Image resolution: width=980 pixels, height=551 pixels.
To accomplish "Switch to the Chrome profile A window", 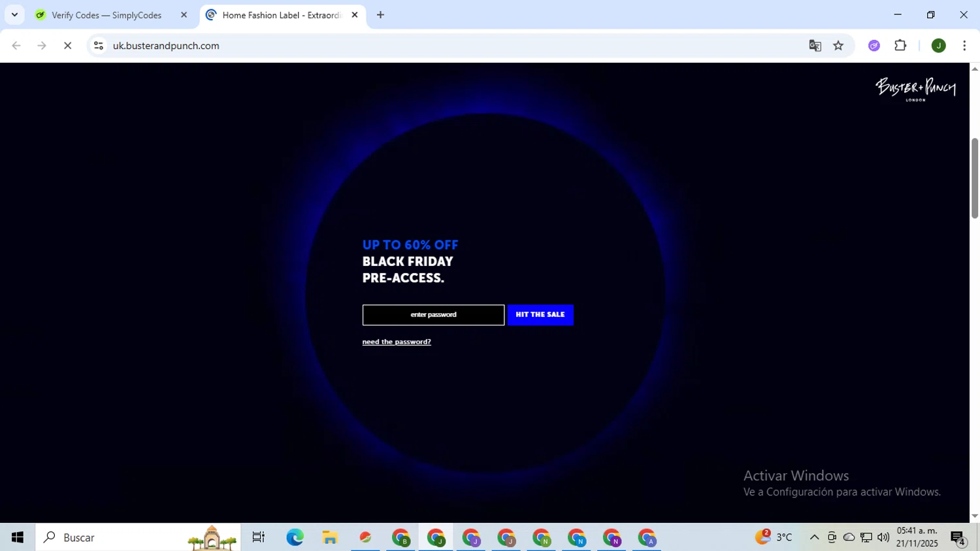I will tap(647, 537).
